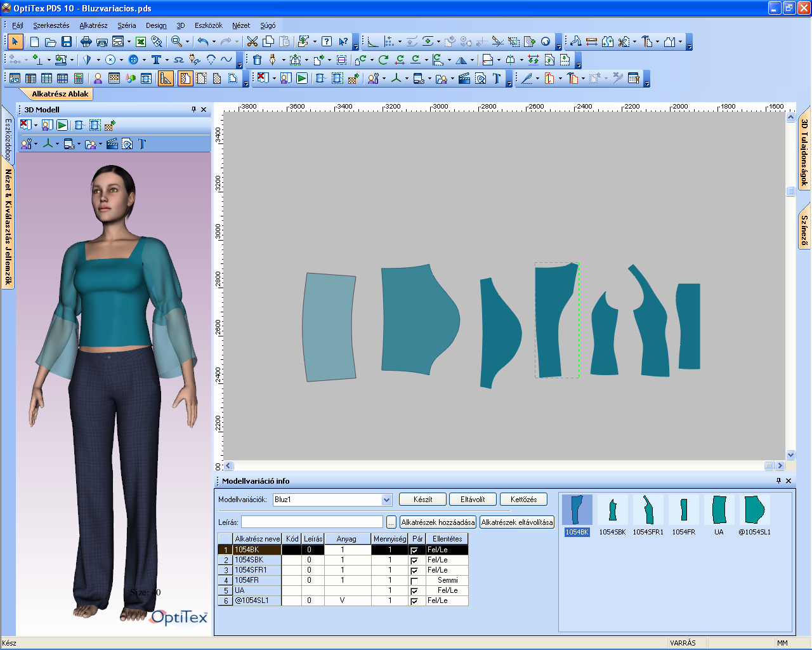The height and width of the screenshot is (650, 812).
Task: Click the checkered texture export icon in 3D Modell panel
Action: click(x=110, y=125)
